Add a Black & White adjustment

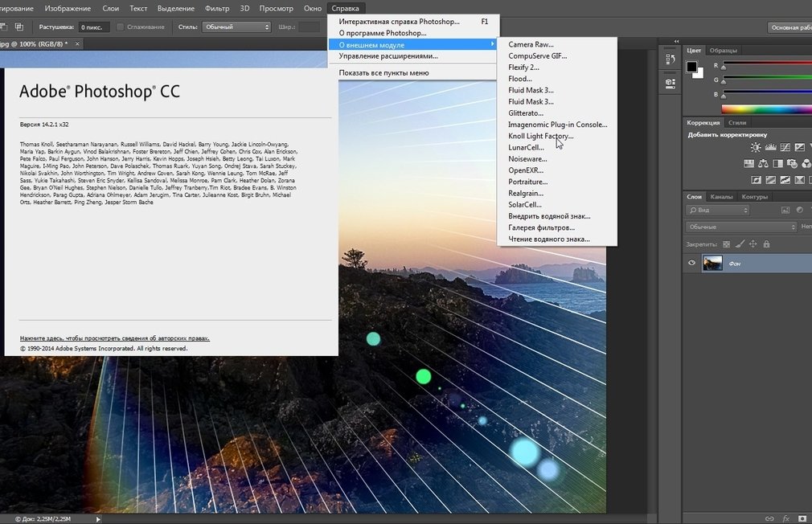coord(777,164)
